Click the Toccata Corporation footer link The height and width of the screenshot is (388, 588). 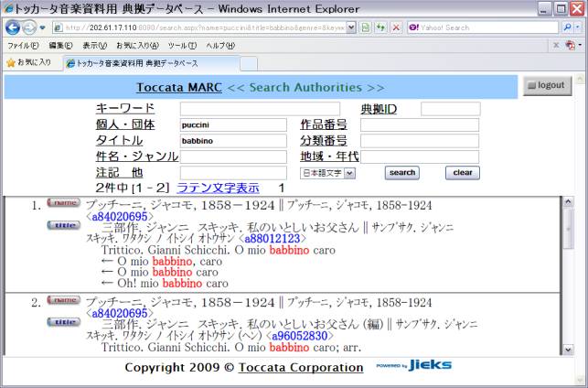[x=301, y=367]
